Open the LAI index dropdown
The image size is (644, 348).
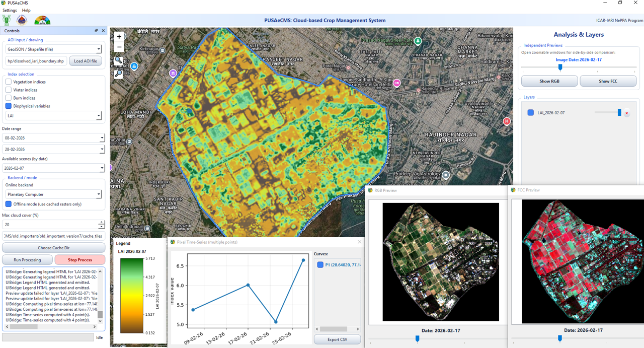53,116
